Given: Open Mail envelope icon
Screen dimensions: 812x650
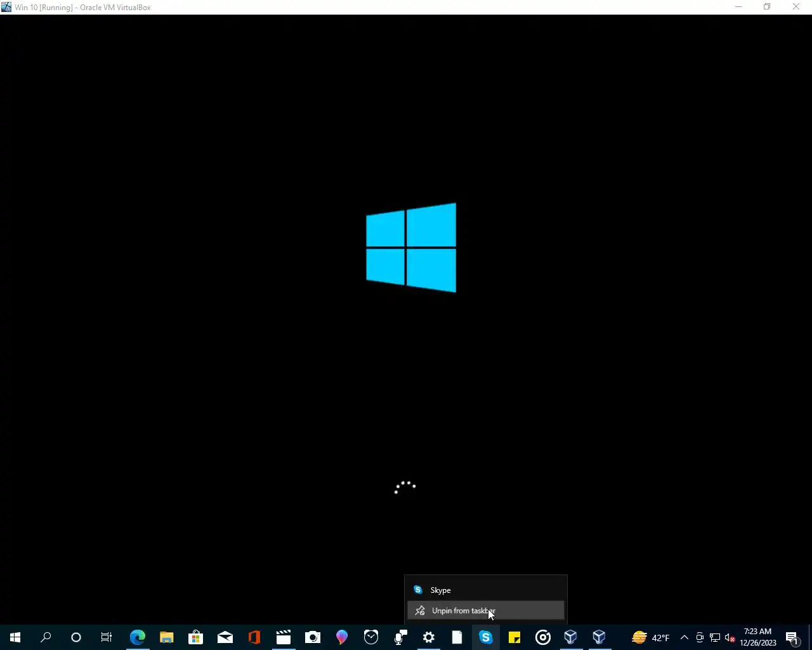Looking at the screenshot, I should 225,637.
